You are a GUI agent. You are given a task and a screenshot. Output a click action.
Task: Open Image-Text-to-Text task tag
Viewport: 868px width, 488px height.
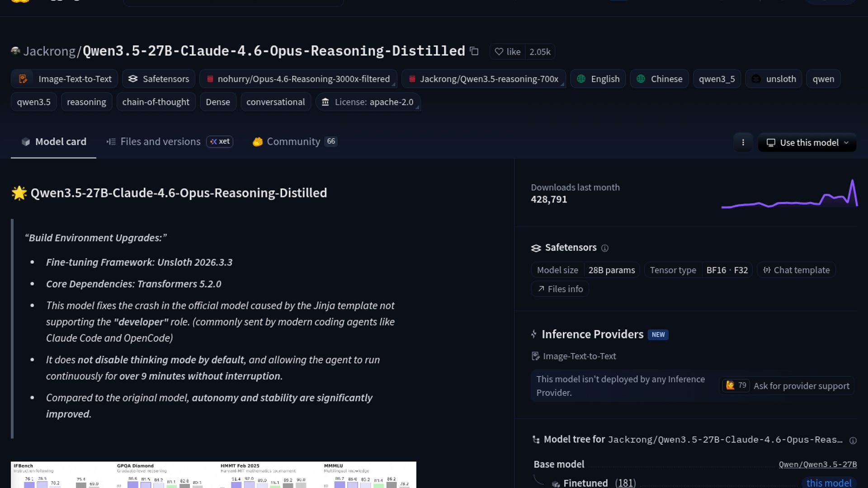pos(65,79)
